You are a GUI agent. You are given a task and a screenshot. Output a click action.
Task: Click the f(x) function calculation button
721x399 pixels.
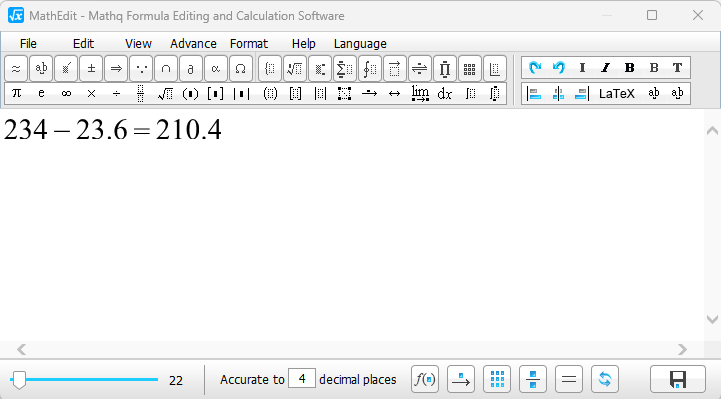tap(425, 379)
